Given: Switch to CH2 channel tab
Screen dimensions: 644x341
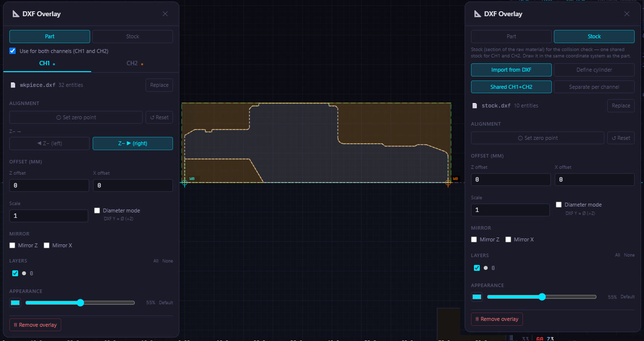Looking at the screenshot, I should click(135, 63).
